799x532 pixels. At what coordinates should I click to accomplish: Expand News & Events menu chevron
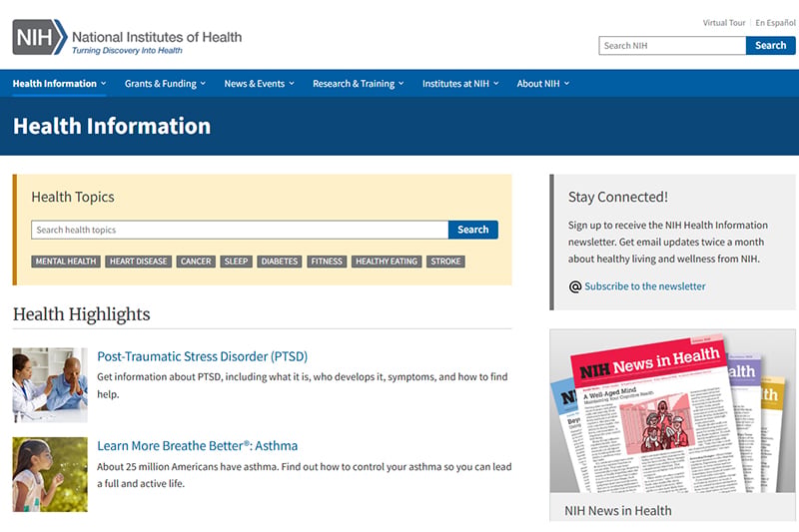292,83
